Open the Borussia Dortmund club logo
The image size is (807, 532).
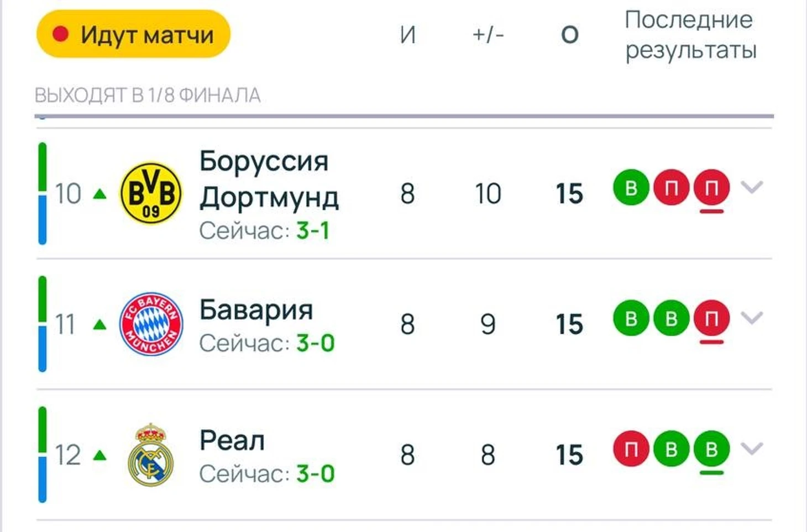click(x=151, y=193)
